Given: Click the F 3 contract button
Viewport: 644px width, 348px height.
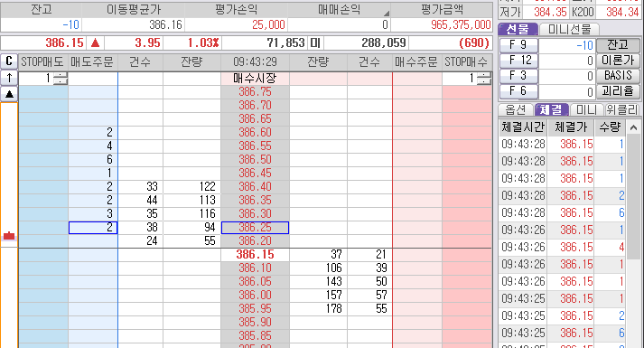Looking at the screenshot, I should [x=518, y=76].
